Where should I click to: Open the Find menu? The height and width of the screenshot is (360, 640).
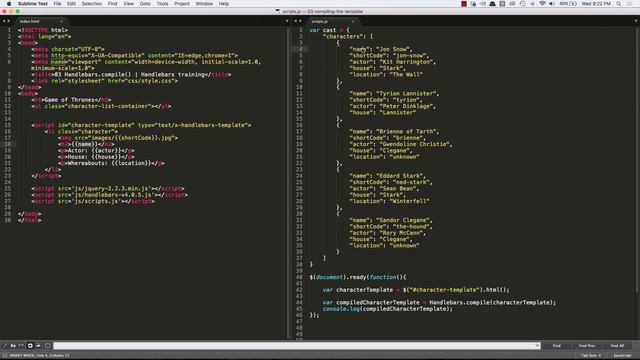112,4
